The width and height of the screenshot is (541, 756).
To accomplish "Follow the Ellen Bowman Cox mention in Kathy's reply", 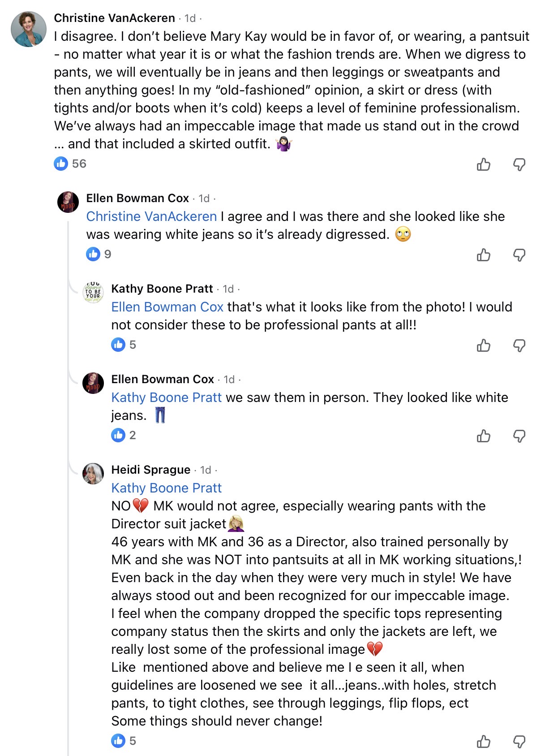I will coord(167,307).
